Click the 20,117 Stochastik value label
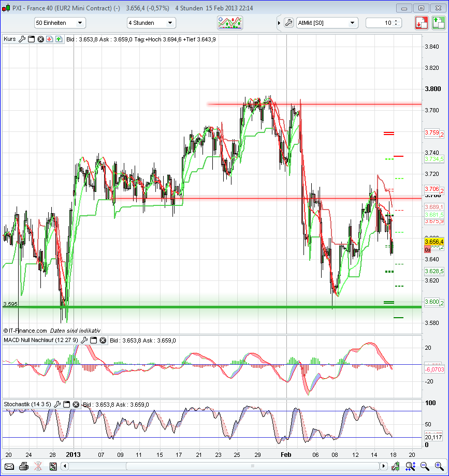The width and height of the screenshot is (449, 476). [433, 437]
